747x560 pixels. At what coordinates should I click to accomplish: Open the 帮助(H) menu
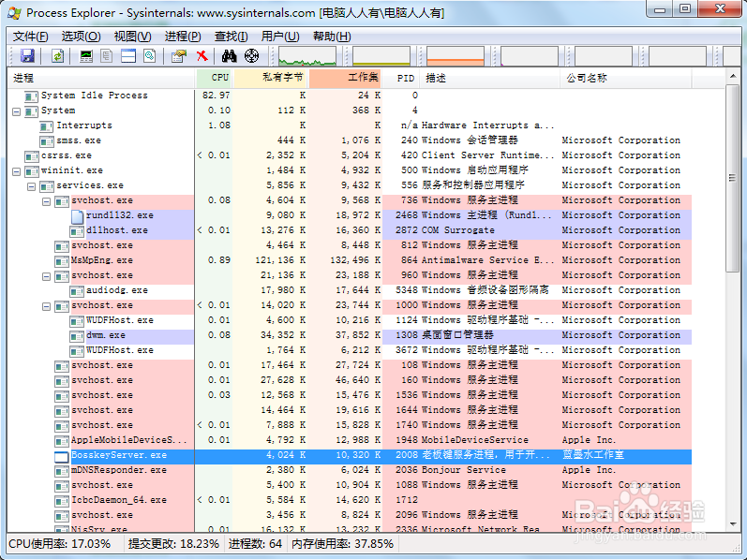pyautogui.click(x=332, y=37)
